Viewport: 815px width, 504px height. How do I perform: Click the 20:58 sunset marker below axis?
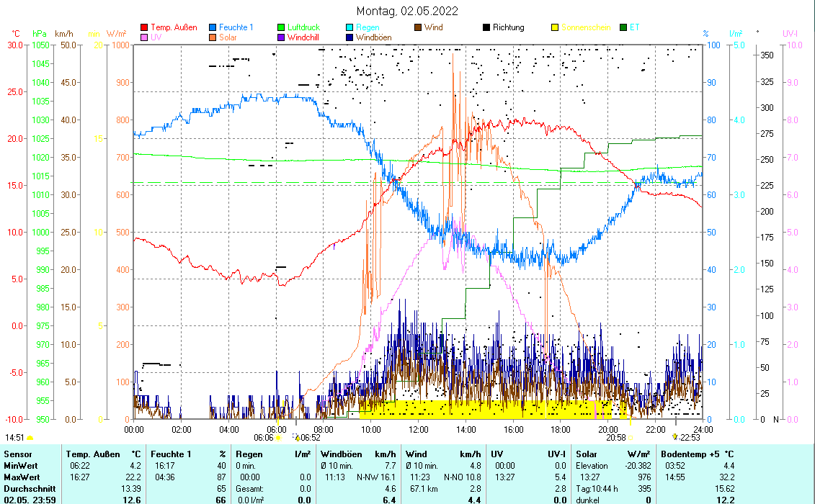(615, 437)
